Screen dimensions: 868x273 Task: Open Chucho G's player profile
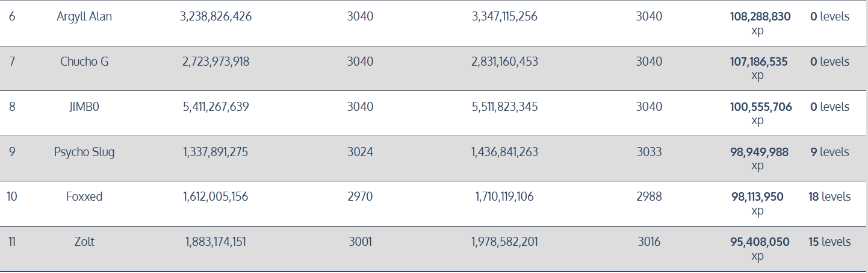click(84, 61)
